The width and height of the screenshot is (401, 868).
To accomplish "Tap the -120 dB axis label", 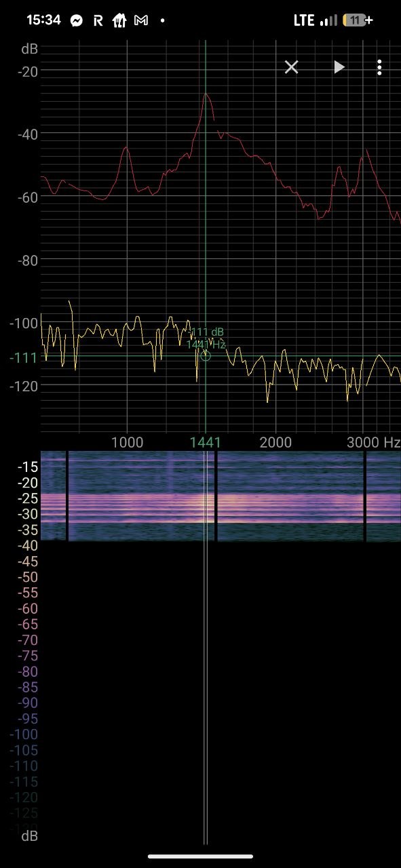I will tap(24, 385).
